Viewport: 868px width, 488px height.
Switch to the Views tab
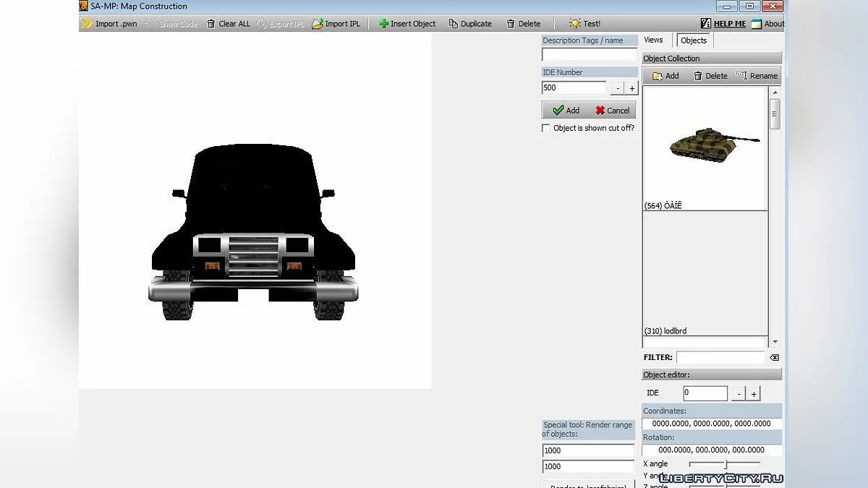[653, 40]
